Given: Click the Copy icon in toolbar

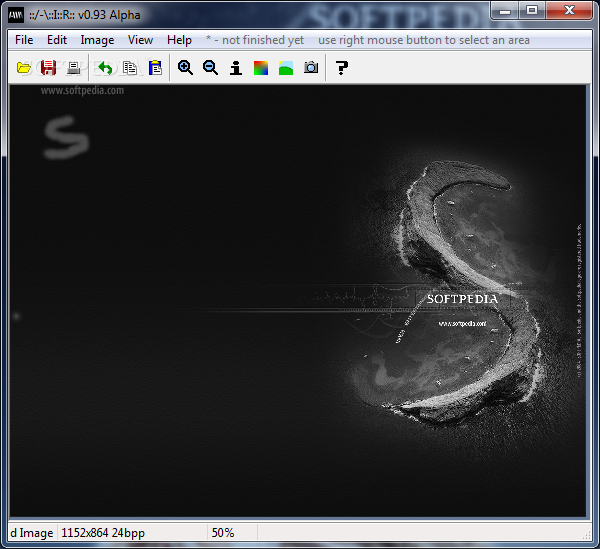Looking at the screenshot, I should (x=130, y=68).
